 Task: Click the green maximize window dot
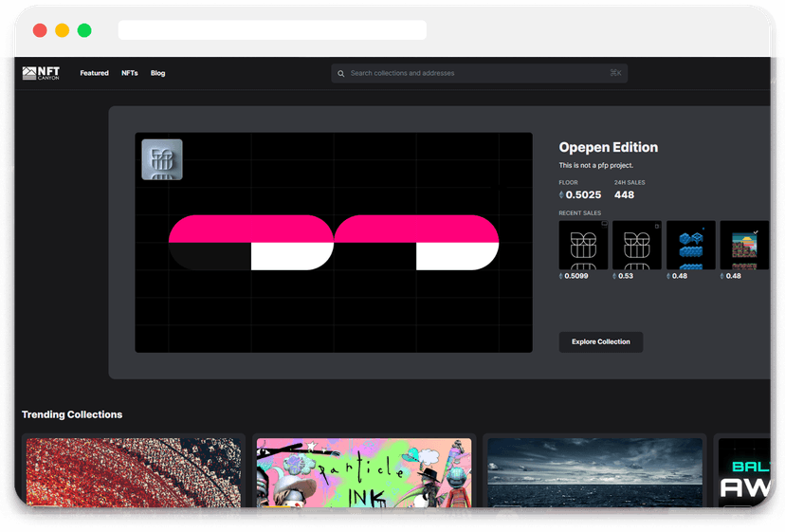[x=84, y=30]
